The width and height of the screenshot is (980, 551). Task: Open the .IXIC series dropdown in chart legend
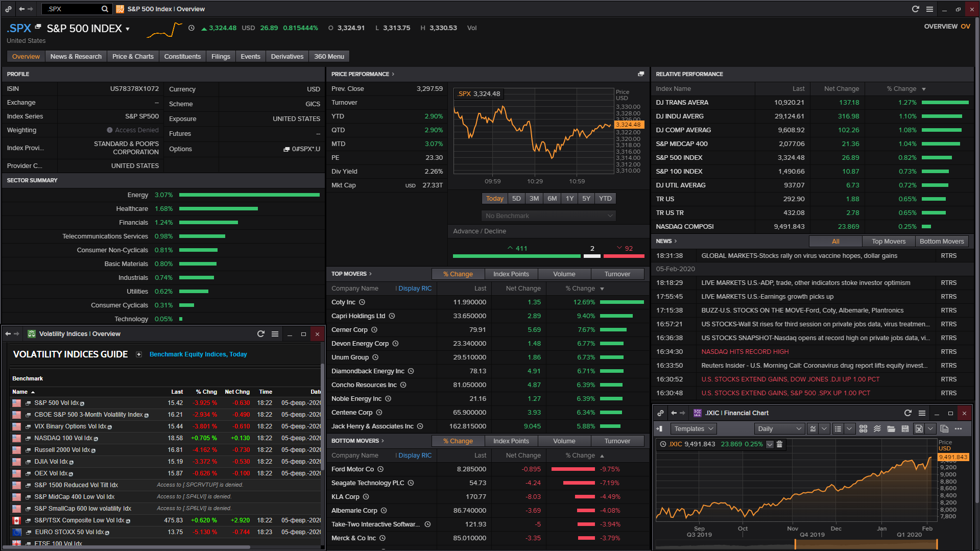[770, 444]
